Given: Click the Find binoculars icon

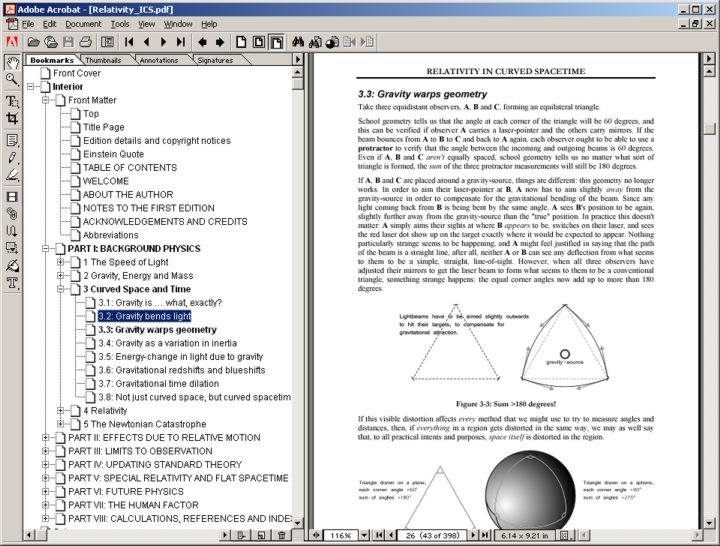Looking at the screenshot, I should pos(298,42).
